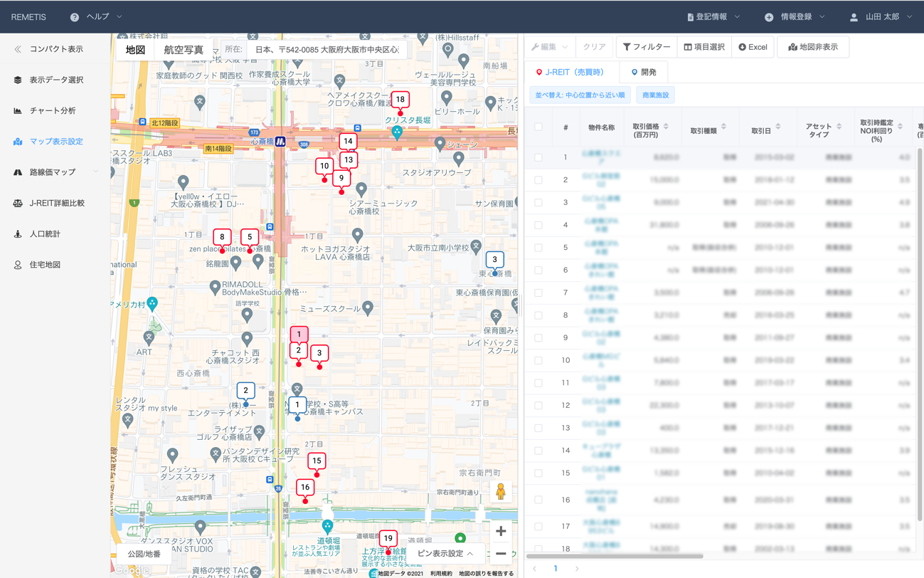Switch map to 地図 view
This screenshot has width=924, height=578.
pos(135,50)
